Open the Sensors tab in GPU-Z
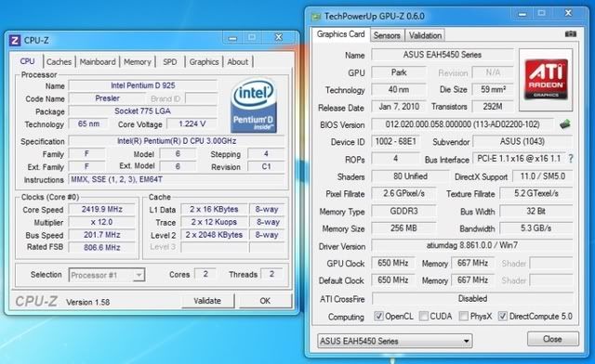The image size is (595, 364). click(387, 35)
